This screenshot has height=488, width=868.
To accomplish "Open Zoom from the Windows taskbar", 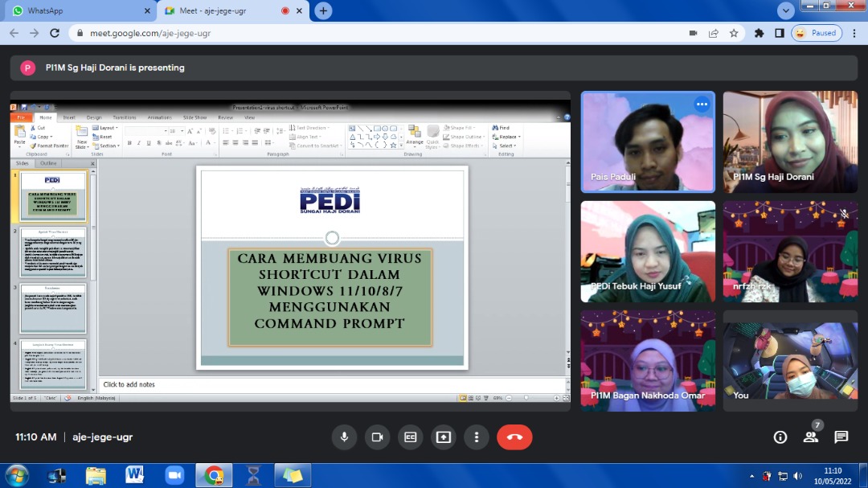I will (x=174, y=475).
